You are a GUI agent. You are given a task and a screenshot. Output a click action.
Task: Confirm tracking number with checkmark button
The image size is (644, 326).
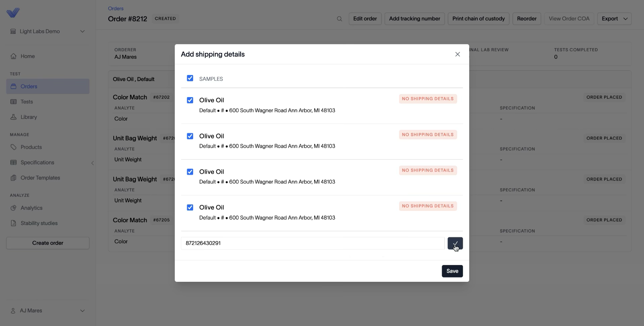point(455,243)
